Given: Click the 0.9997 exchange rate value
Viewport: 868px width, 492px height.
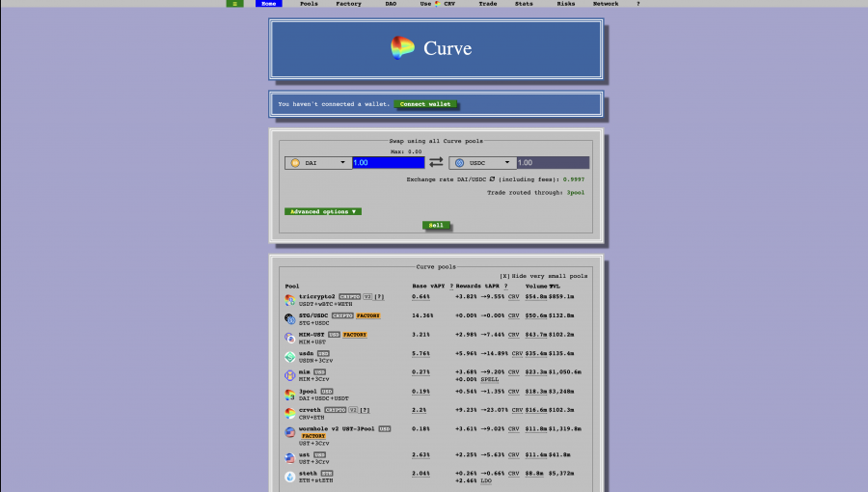Looking at the screenshot, I should point(574,179).
